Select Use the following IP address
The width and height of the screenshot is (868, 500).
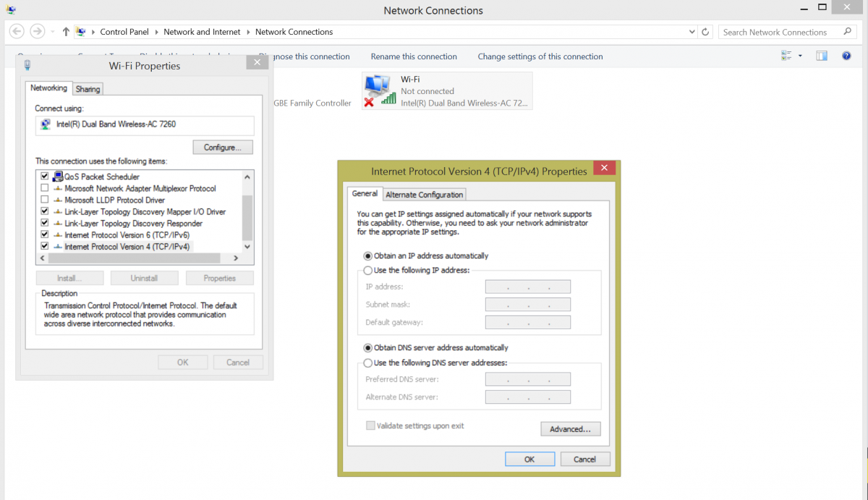click(367, 270)
